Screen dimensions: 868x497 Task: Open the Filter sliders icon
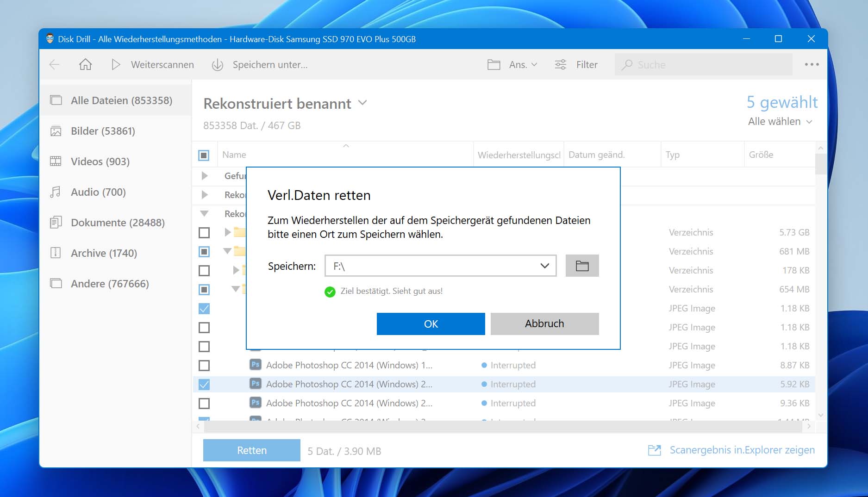click(560, 65)
